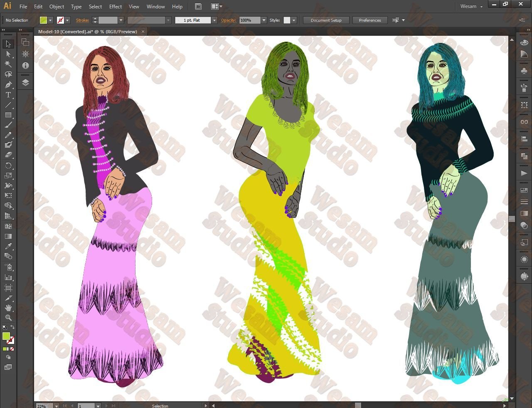Open the Info panel icon
The image size is (532, 408).
25,65
